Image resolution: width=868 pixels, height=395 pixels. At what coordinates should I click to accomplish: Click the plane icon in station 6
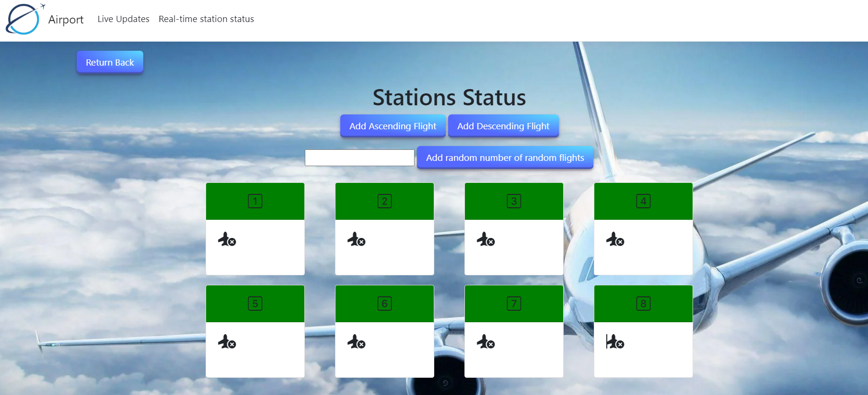pos(357,341)
